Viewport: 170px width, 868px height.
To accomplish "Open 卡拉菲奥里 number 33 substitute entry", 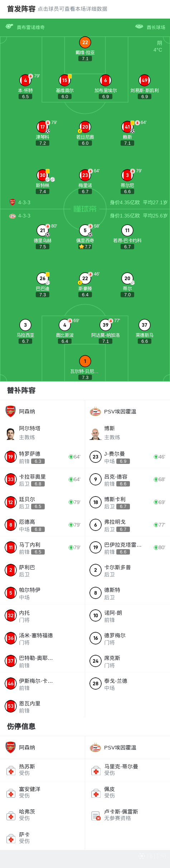I will 43,479.
